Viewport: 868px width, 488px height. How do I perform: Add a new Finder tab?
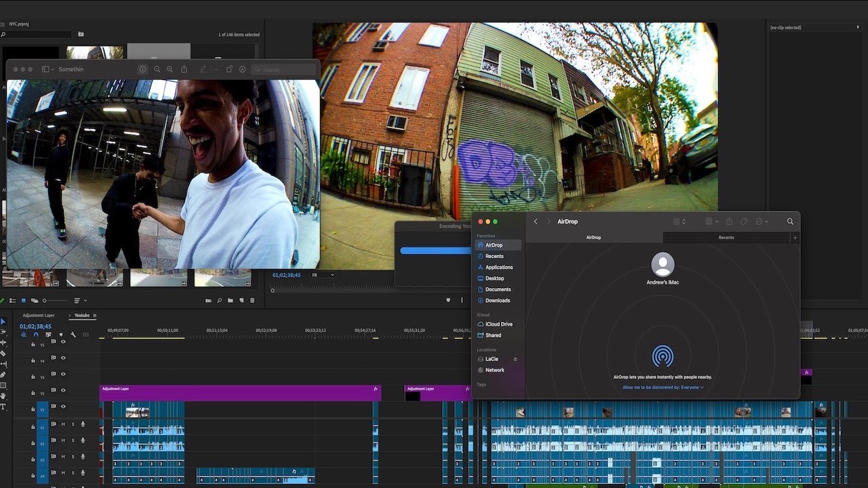(795, 238)
